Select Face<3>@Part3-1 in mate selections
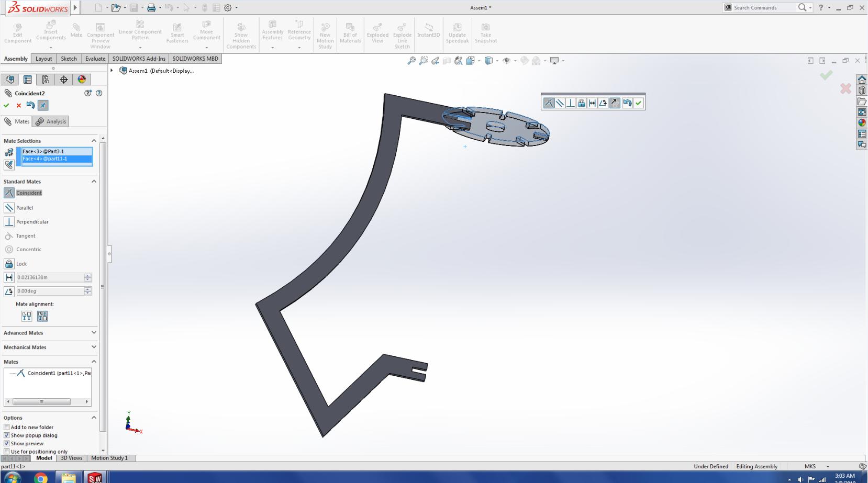 click(x=57, y=151)
